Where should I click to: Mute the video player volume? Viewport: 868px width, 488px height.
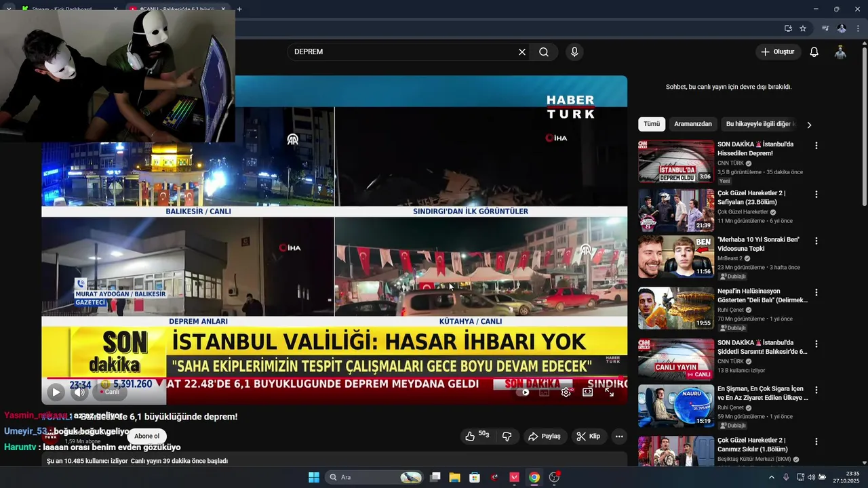(80, 392)
